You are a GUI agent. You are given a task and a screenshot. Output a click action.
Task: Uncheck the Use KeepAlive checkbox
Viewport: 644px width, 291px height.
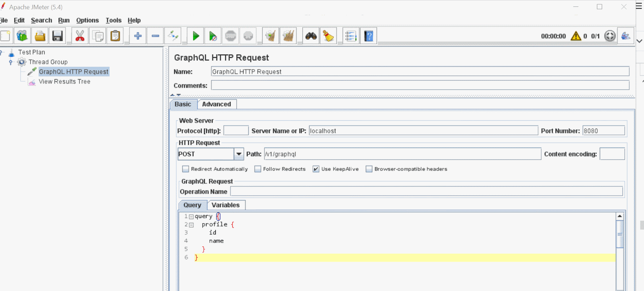click(x=316, y=169)
